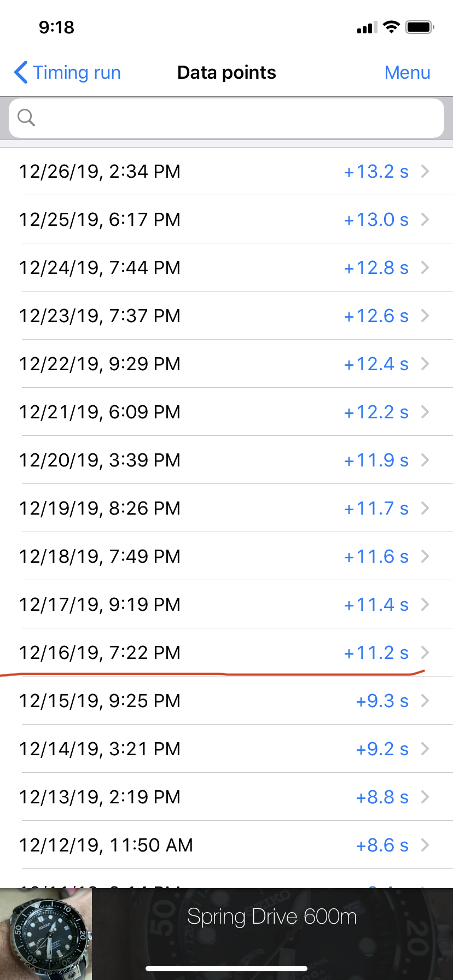This screenshot has height=980, width=453.
Task: Open the Menu in navigation bar
Action: [x=407, y=72]
